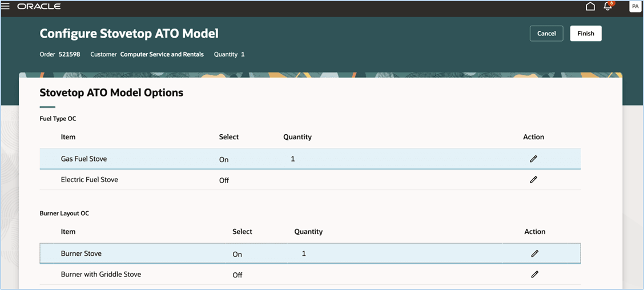Open the PA user profile avatar
The height and width of the screenshot is (290, 644).
coord(634,6)
